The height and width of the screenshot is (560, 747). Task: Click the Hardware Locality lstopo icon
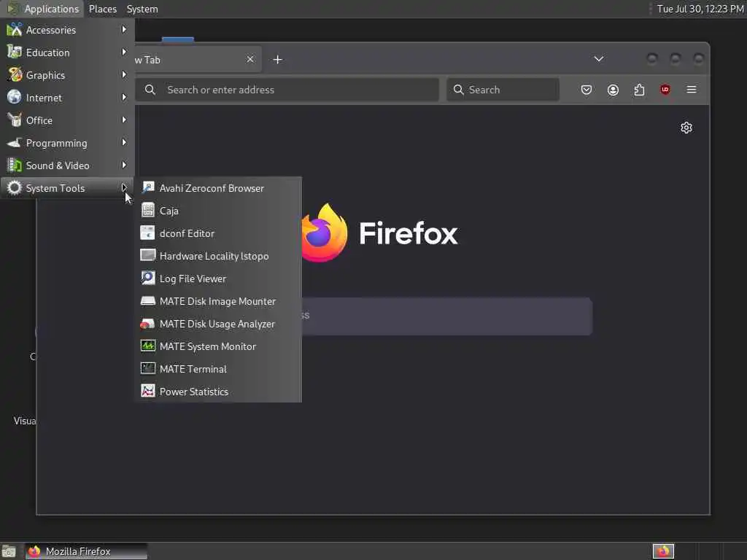(147, 255)
